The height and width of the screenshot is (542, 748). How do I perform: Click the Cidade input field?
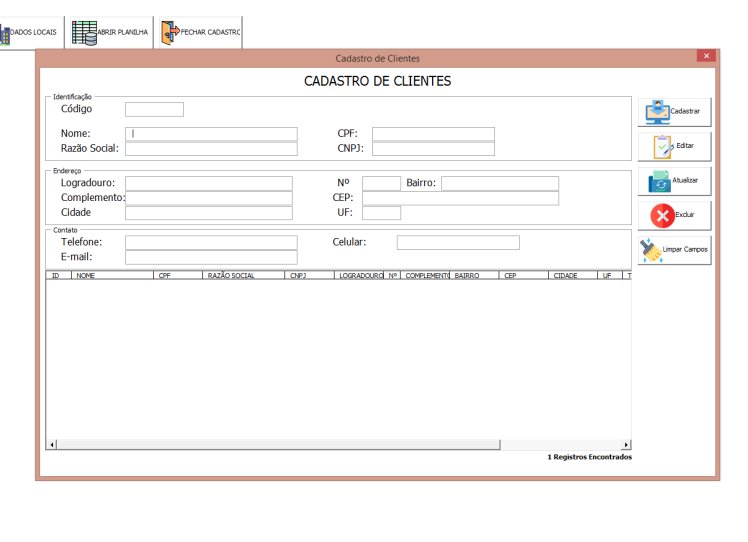pos(208,213)
